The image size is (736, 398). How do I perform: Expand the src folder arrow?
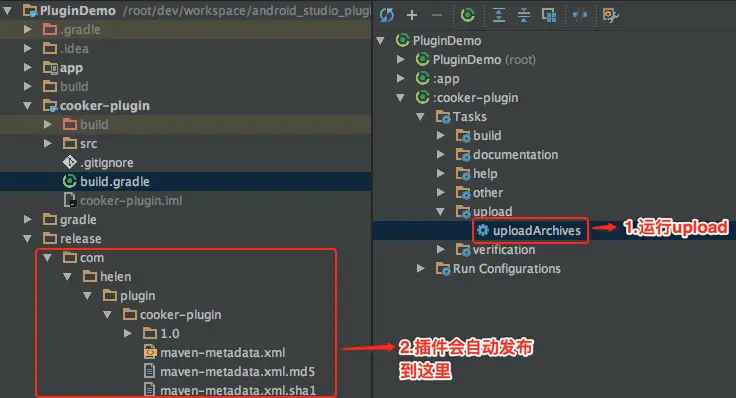point(47,143)
